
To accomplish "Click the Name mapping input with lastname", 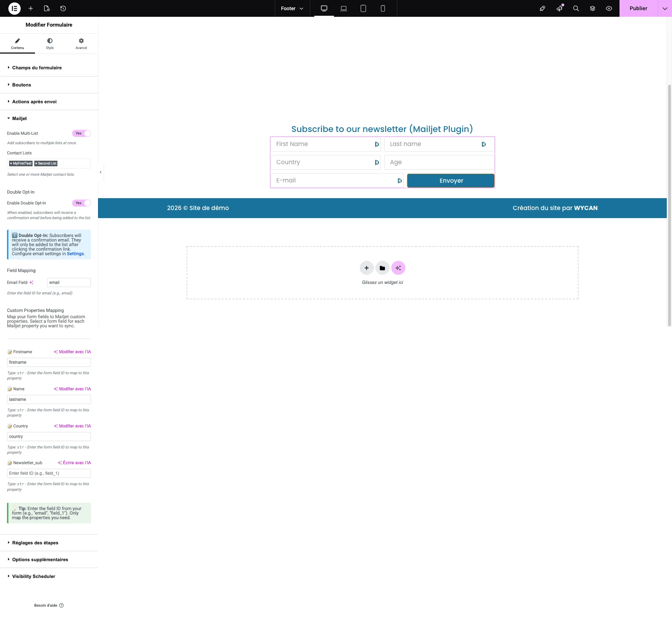I will [49, 399].
